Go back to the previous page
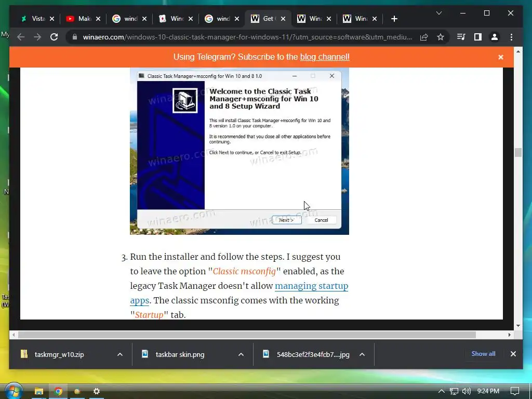 click(21, 37)
